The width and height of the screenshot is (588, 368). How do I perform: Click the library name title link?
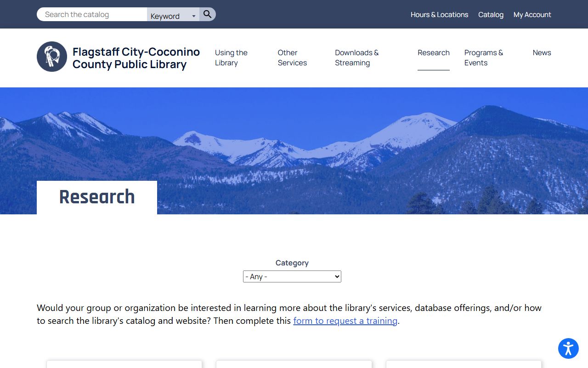(x=136, y=58)
